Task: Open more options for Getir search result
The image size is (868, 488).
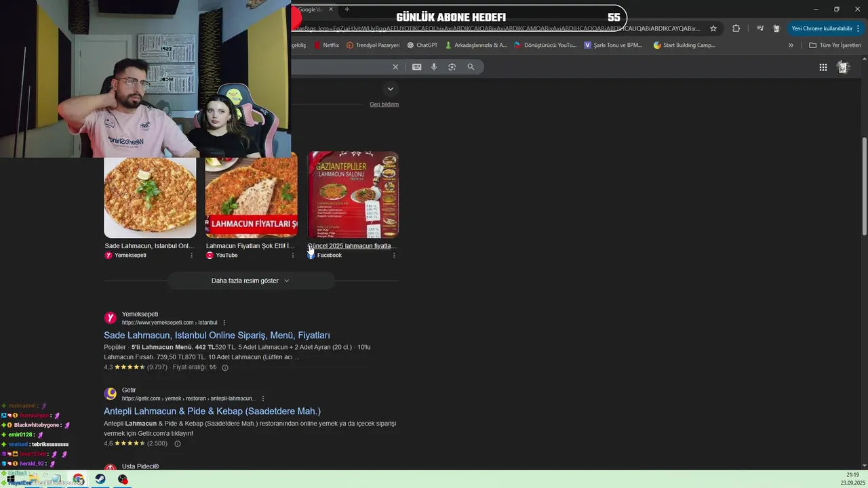Action: 263,399
